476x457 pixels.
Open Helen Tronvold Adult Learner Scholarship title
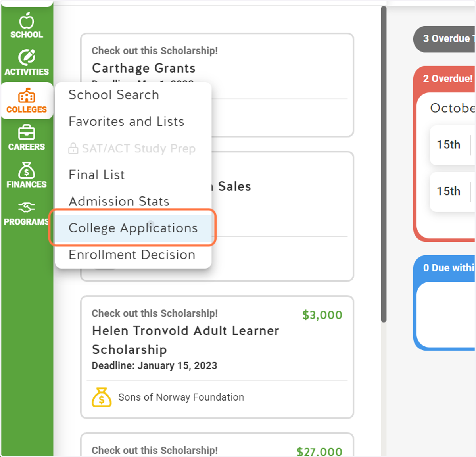186,340
